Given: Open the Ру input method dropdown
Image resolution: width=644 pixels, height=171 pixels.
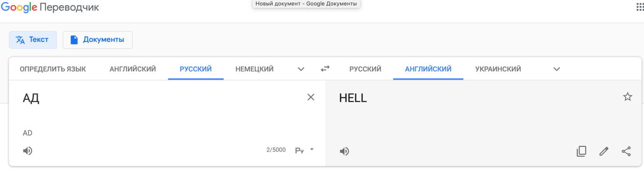Looking at the screenshot, I should click(305, 150).
